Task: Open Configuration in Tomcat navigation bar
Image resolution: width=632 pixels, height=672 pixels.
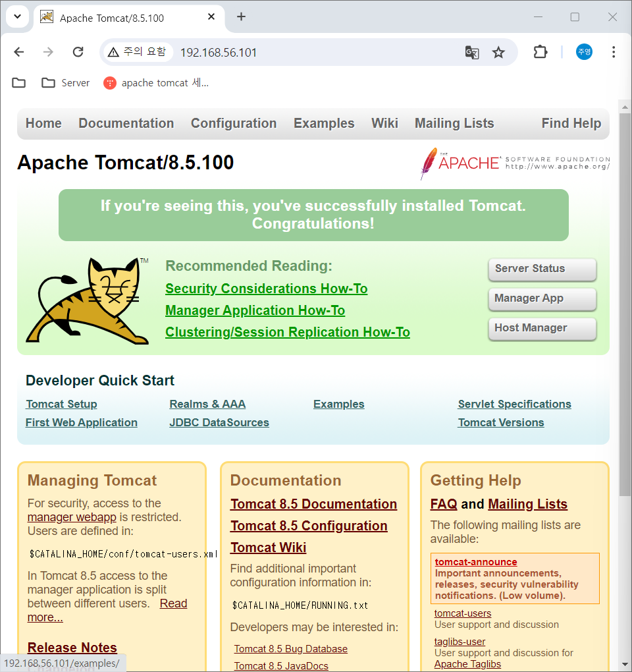Action: coord(234,123)
